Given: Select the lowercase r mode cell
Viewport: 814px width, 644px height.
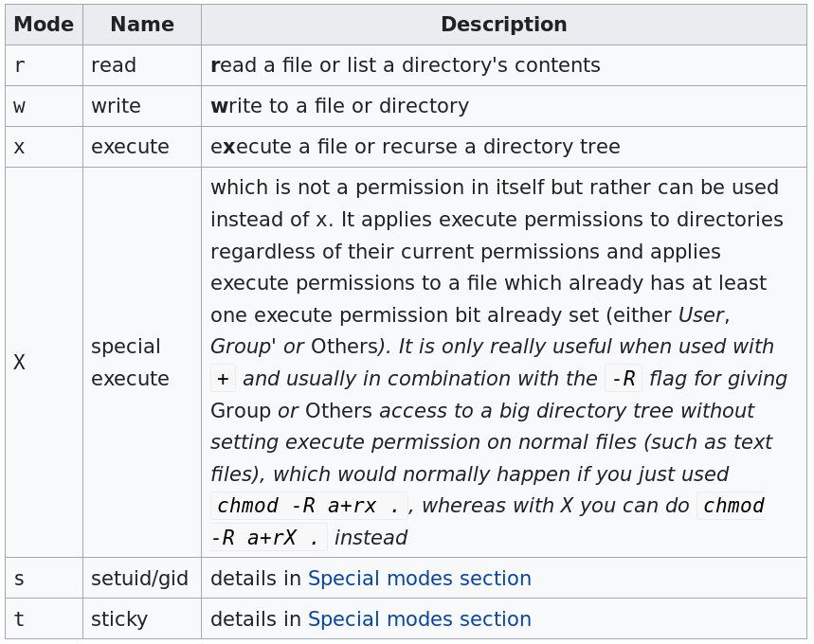Looking at the screenshot, I should point(20,65).
